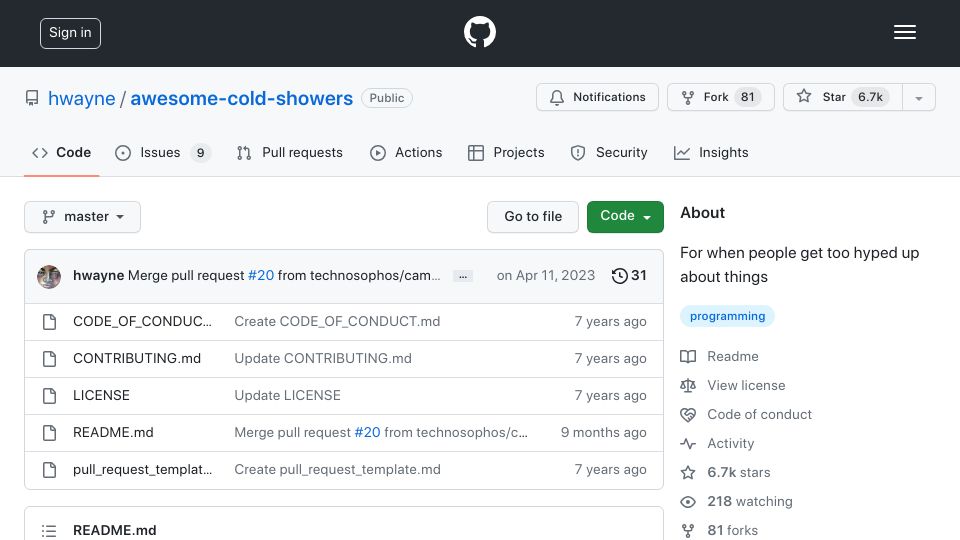Open the Activity link

point(718,443)
